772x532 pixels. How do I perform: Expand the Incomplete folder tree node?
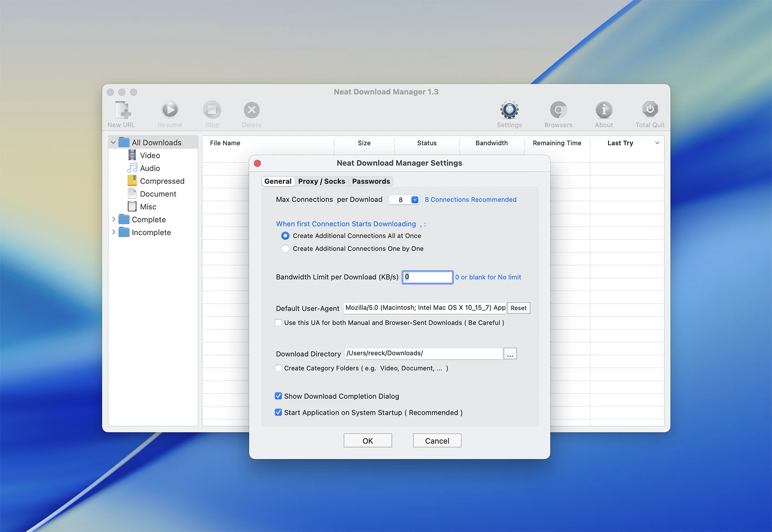pos(114,232)
